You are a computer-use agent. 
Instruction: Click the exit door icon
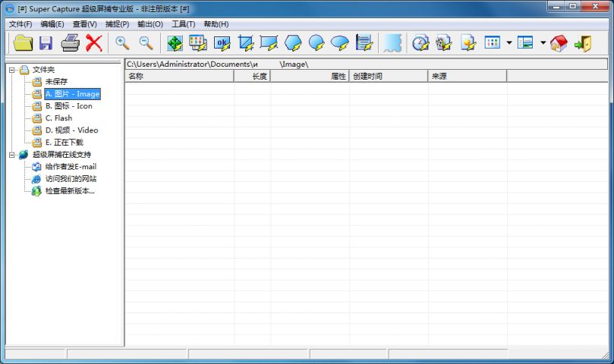coord(583,43)
